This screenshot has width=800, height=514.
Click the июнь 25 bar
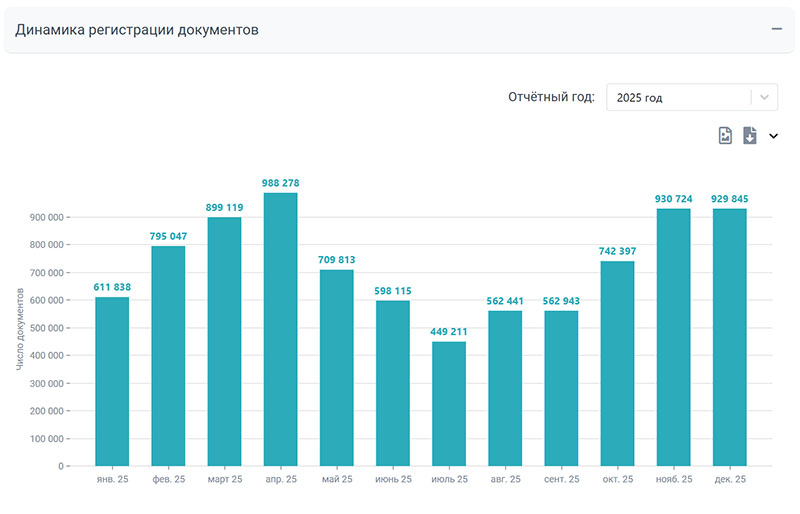(x=392, y=383)
